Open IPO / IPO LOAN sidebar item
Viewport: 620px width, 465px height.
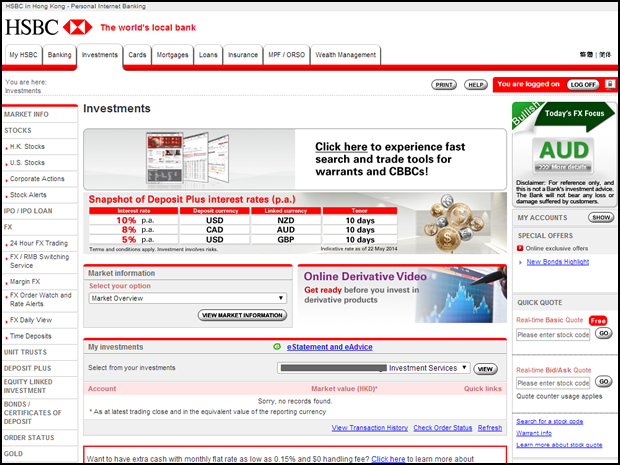tap(40, 211)
